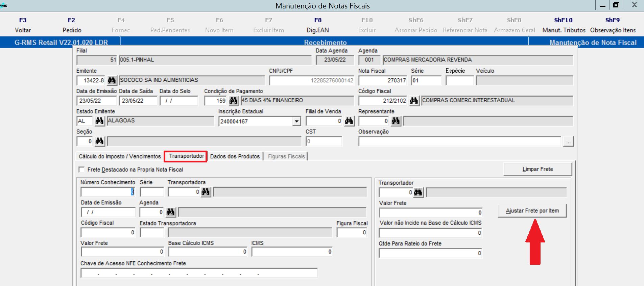Open freight Agenda lookup binoculars icon

click(x=170, y=212)
